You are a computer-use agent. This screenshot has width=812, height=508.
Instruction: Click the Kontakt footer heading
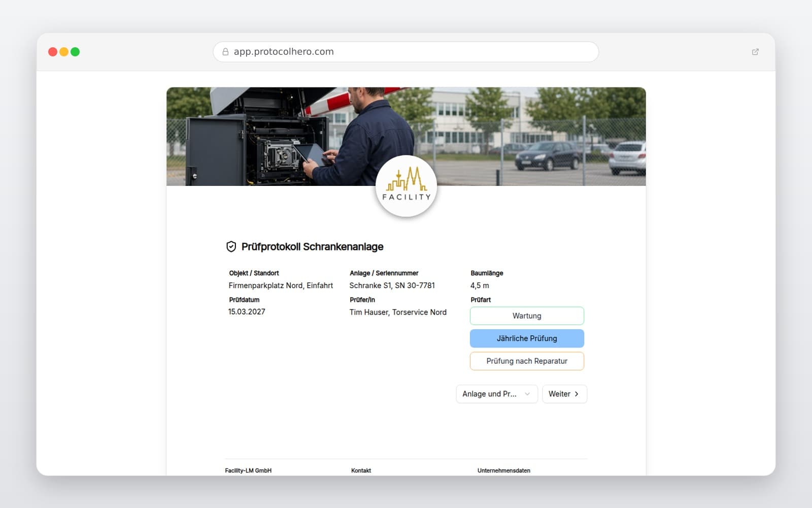(361, 471)
